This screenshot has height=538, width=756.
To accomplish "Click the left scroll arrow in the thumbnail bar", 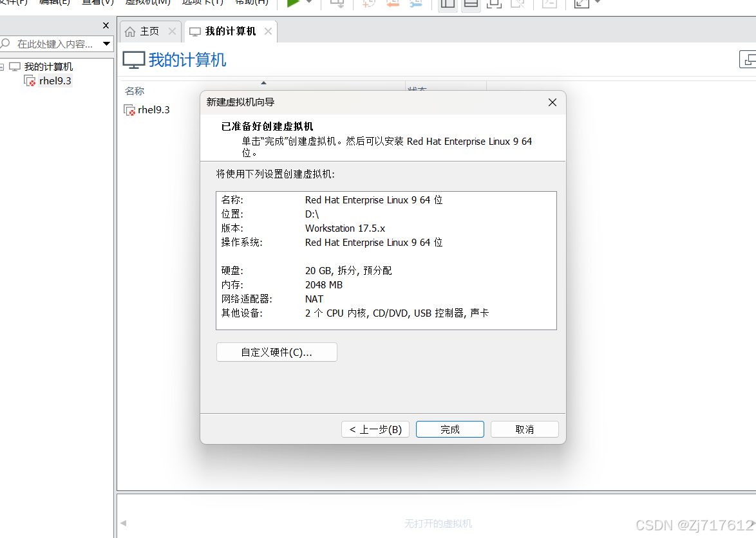I will (x=124, y=523).
